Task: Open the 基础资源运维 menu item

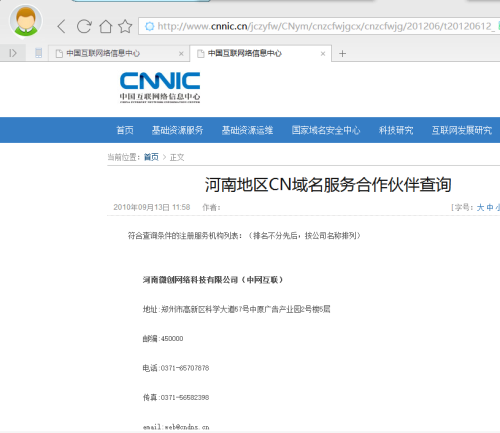Action: pos(247,130)
